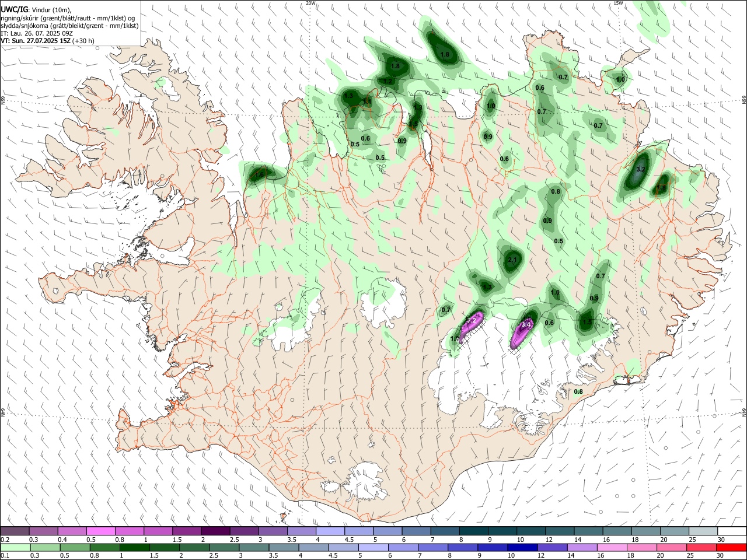Select the first dusky purple 0.2 swatch in the top row

tap(15, 531)
